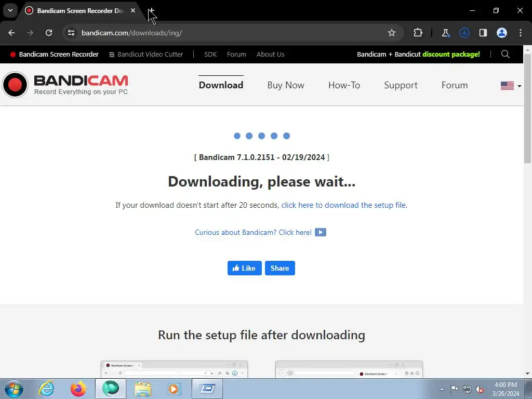The image size is (532, 399).
Task: Click 'Run the setup file after downloading' heading
Action: pyautogui.click(x=262, y=335)
